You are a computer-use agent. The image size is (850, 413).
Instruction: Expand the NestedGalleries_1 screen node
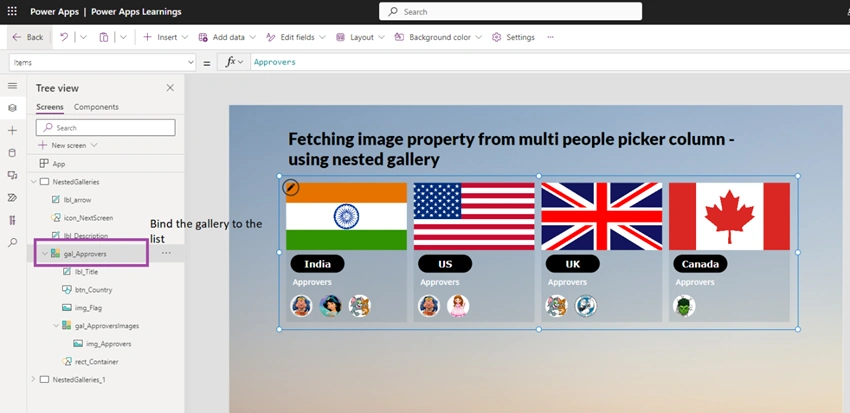[x=34, y=379]
